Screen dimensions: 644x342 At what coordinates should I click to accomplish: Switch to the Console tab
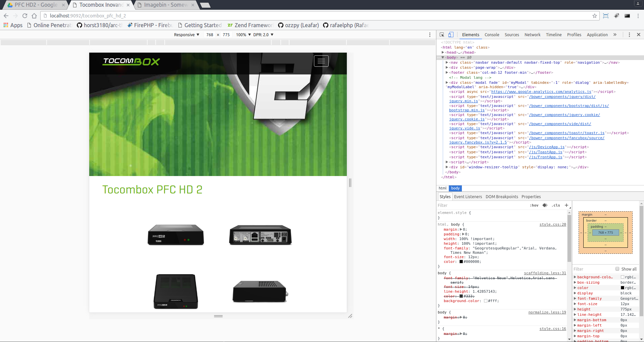point(492,35)
